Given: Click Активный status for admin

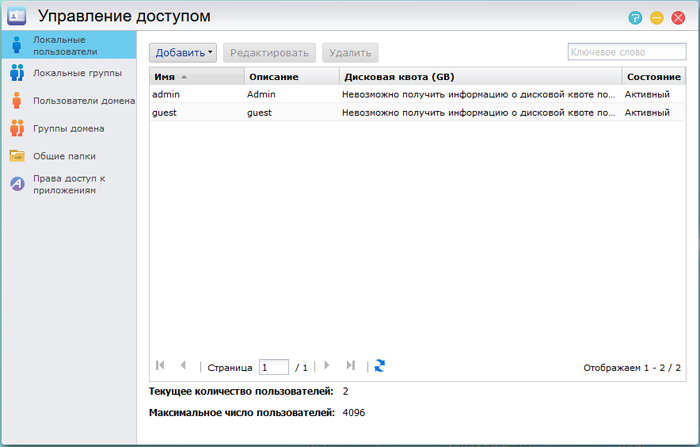Looking at the screenshot, I should point(647,94).
